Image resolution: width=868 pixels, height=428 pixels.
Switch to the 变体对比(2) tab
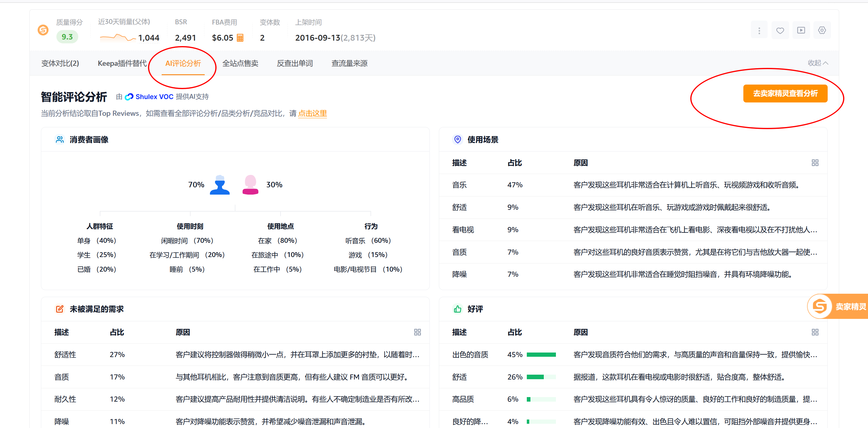coord(60,63)
